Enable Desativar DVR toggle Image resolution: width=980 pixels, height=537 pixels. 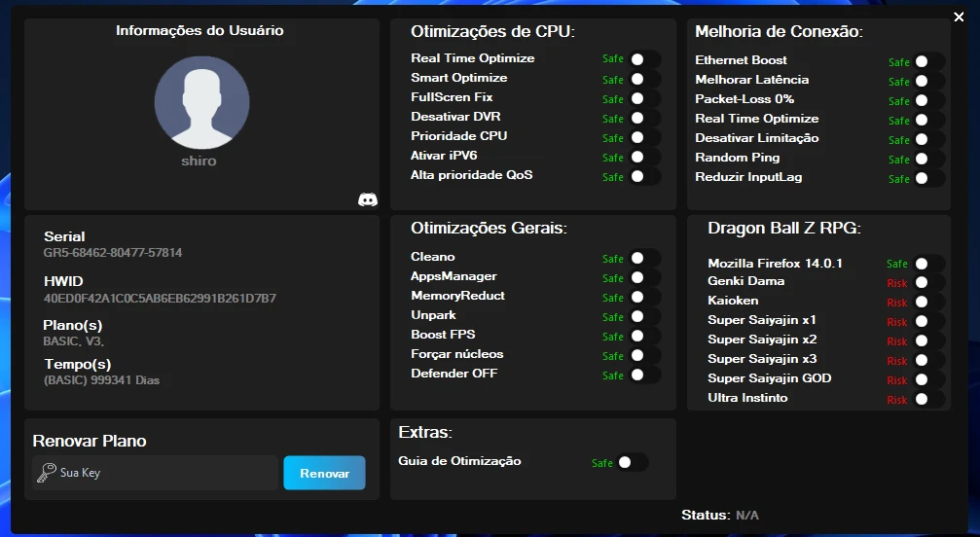point(643,118)
